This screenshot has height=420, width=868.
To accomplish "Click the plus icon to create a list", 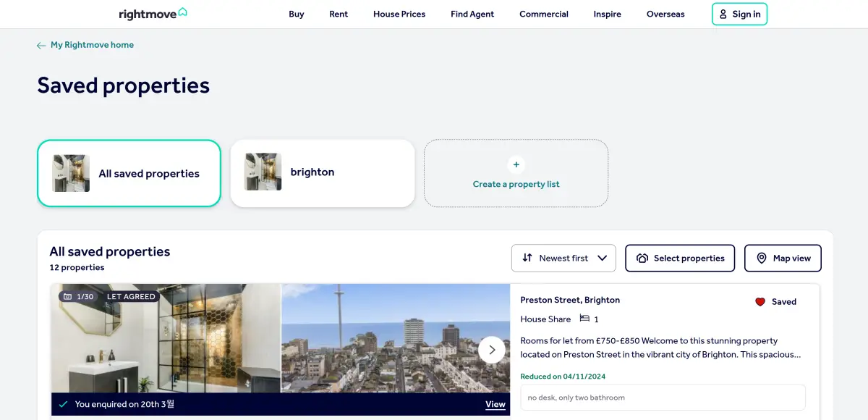I will pos(516,164).
